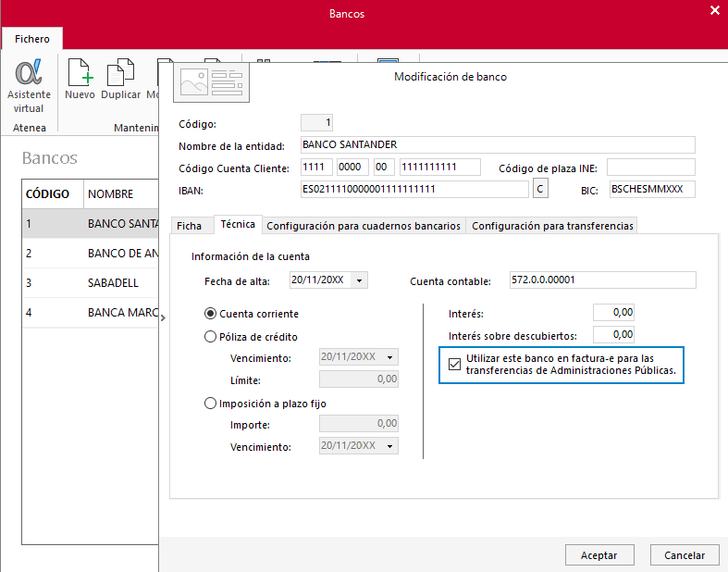
Task: Click the entity code 1111 field
Action: point(316,168)
